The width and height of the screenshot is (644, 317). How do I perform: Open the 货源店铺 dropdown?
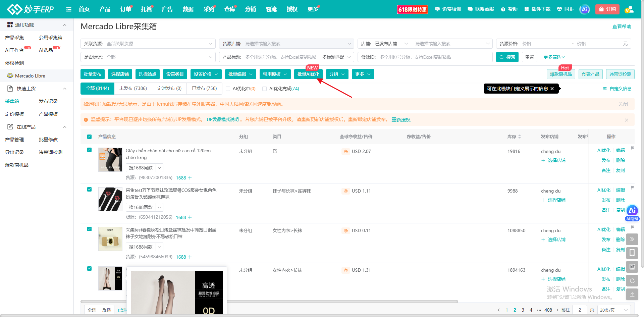tap(286, 44)
